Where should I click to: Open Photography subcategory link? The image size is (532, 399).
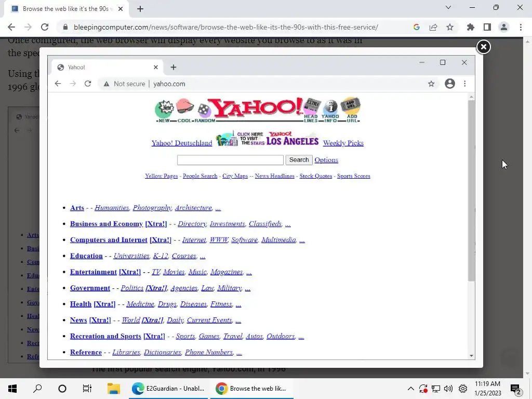[x=152, y=208]
